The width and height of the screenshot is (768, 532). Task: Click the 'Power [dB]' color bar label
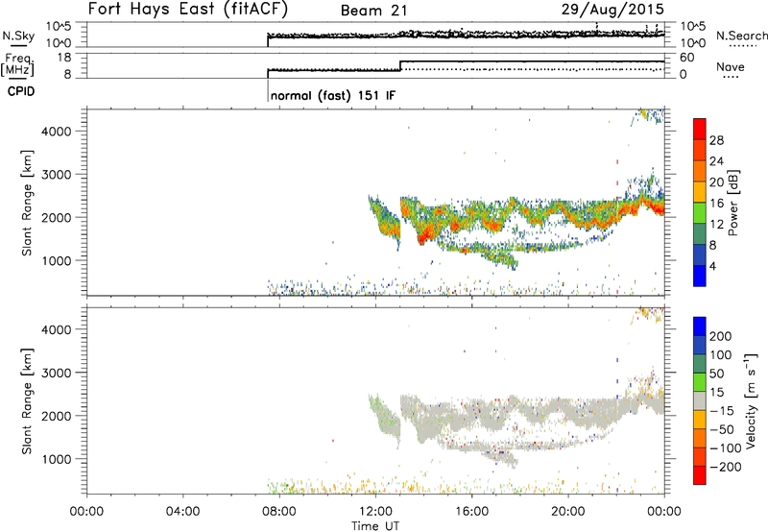tap(732, 203)
